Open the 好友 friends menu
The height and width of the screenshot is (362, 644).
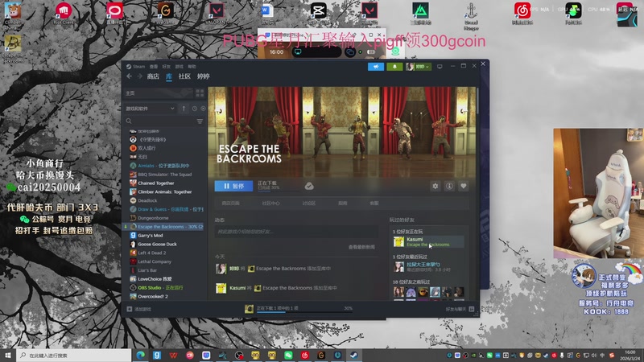(x=167, y=67)
